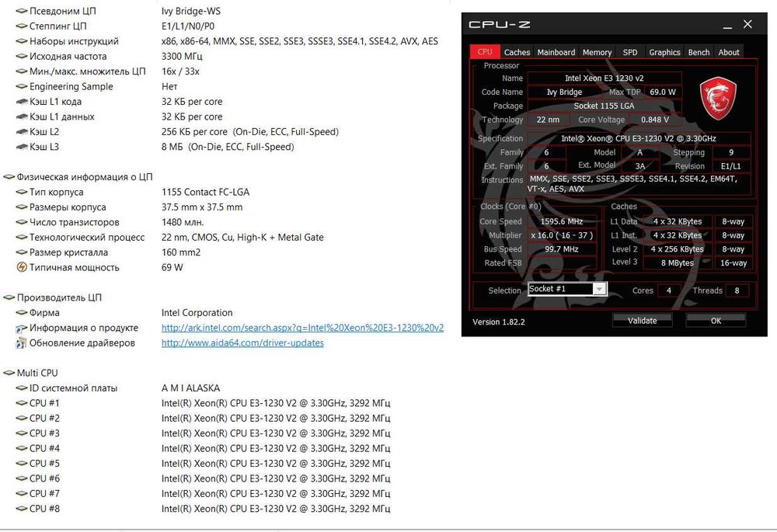Select the 16x / 33x multiplier value
Viewport: 777px width, 532px height.
(x=180, y=71)
